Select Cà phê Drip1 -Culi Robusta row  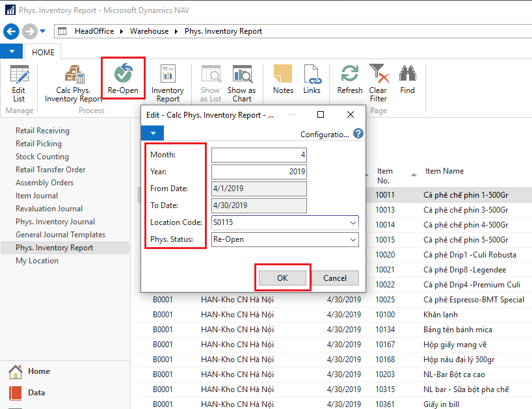coord(334,255)
